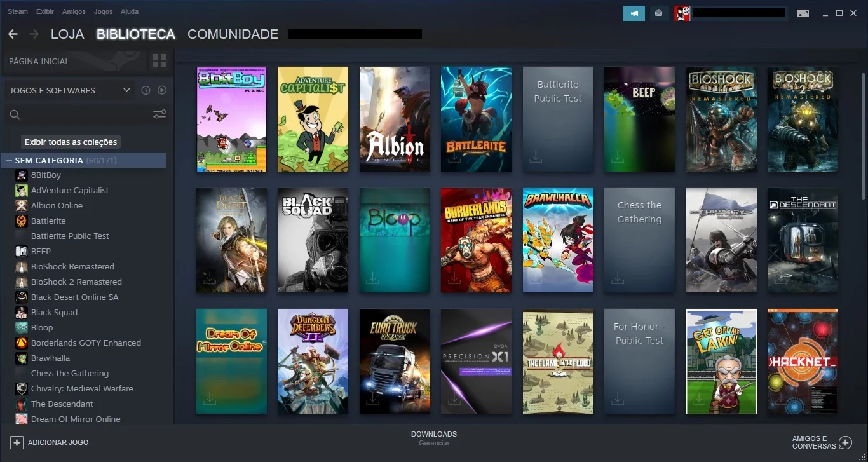
Task: Click the BEEP list icon
Action: 22,251
